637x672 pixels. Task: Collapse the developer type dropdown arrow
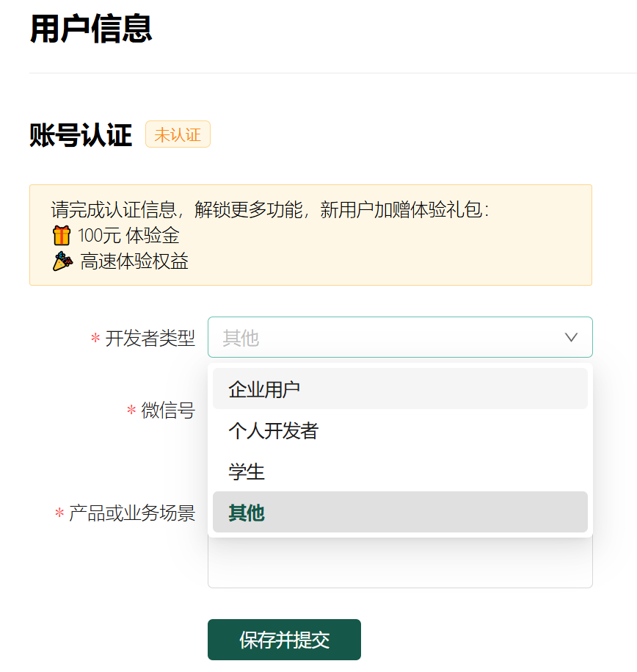(571, 337)
